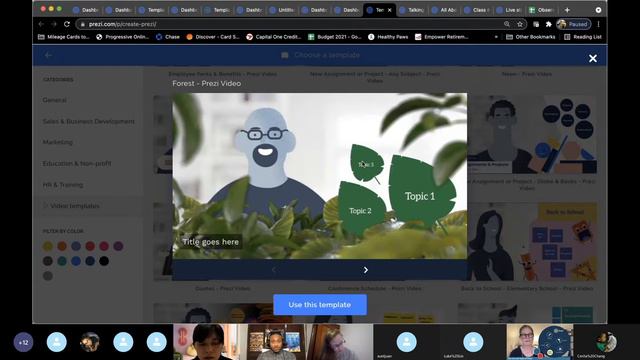Open the Reading List
The height and width of the screenshot is (360, 640).
coord(582,37)
